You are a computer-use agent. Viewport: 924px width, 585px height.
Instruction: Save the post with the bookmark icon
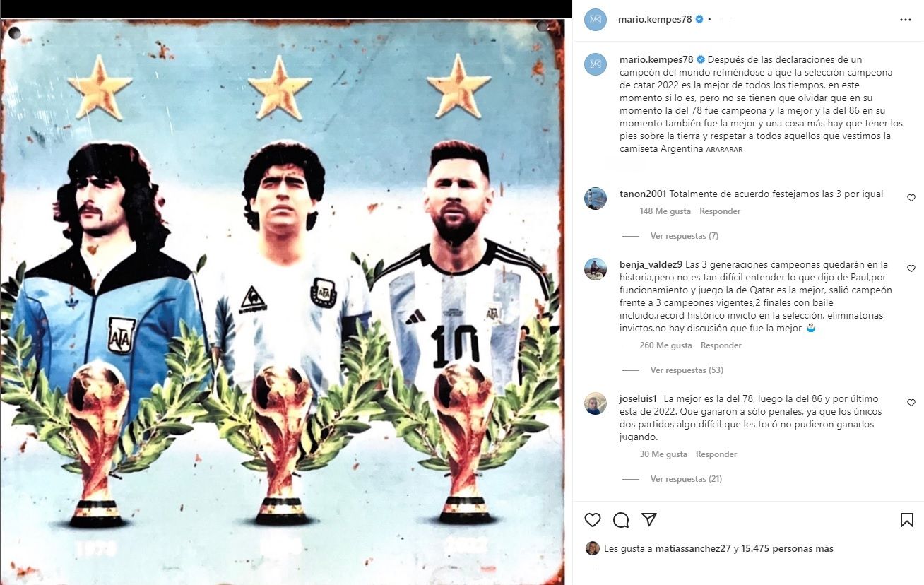pos(907,520)
